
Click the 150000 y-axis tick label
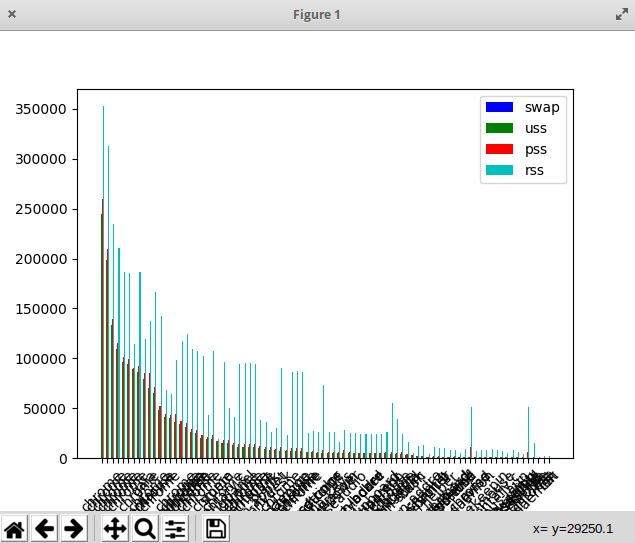(x=41, y=309)
